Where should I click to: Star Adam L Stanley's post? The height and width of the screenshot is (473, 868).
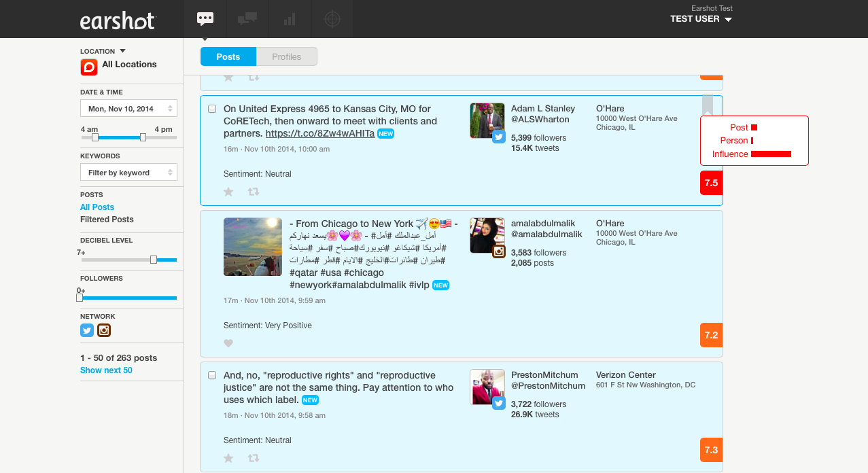click(x=228, y=192)
